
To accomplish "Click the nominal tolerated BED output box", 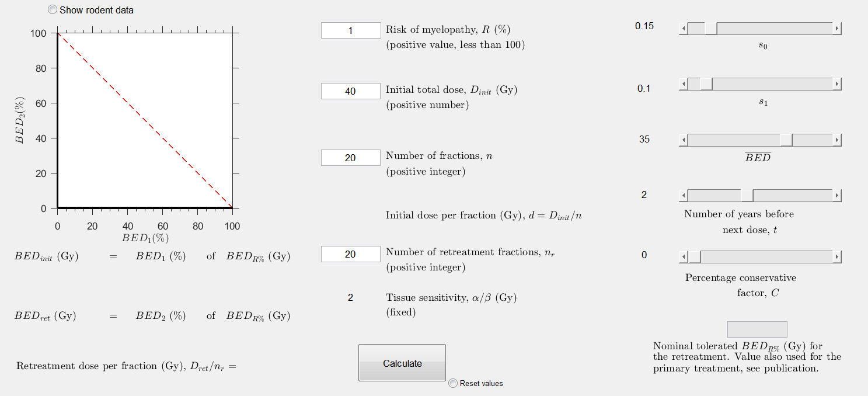I will (x=757, y=329).
